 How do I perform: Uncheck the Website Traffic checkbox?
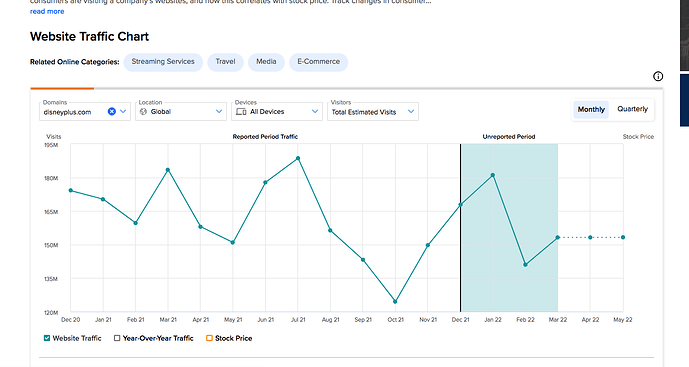pos(47,338)
